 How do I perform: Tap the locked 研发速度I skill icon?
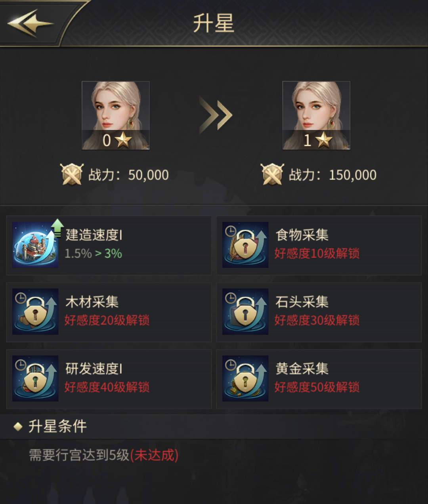tap(35, 378)
